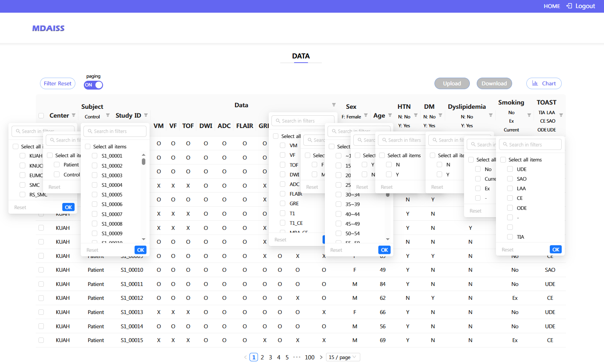
Task: Click the Download button
Action: click(x=494, y=83)
